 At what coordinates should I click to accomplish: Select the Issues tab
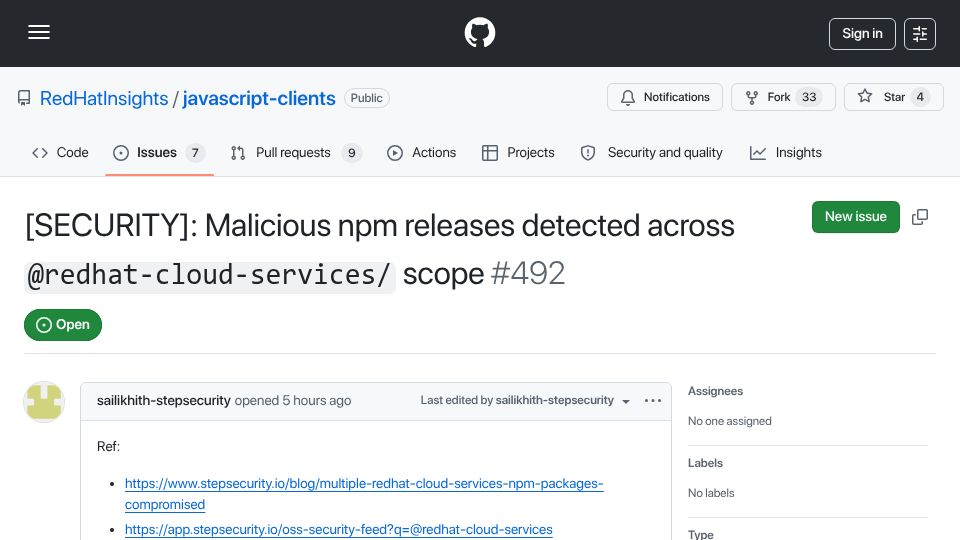click(159, 152)
